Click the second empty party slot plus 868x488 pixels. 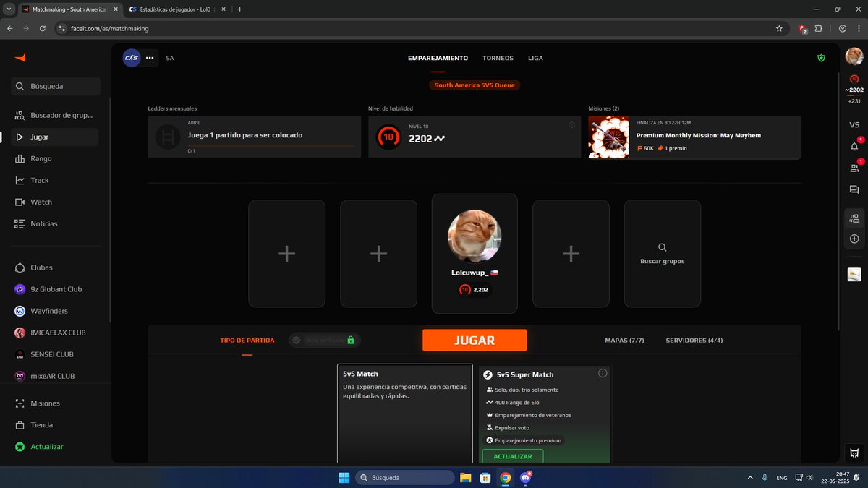coord(378,254)
